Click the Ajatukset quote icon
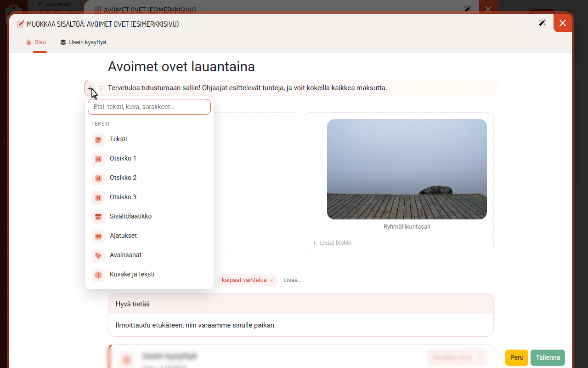588x368 pixels. pos(98,236)
